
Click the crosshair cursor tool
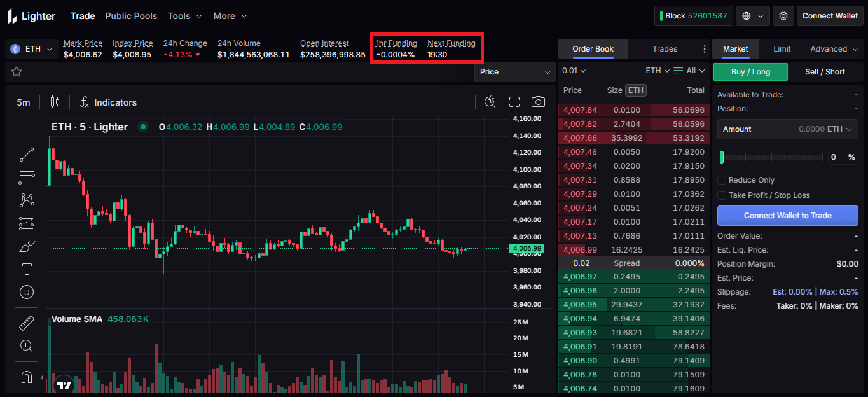(x=27, y=131)
